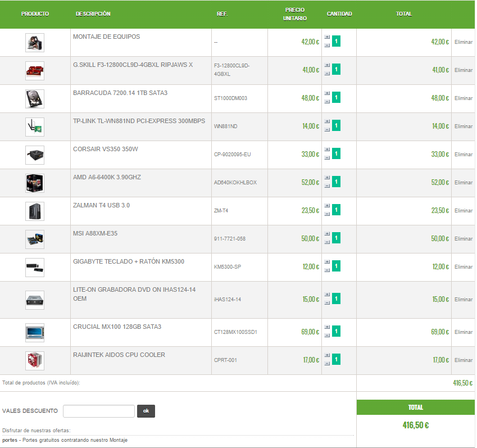Image resolution: width=477 pixels, height=448 pixels.
Task: Increase quantity of RAIJINTEK AIDOS cooler
Action: tap(327, 355)
